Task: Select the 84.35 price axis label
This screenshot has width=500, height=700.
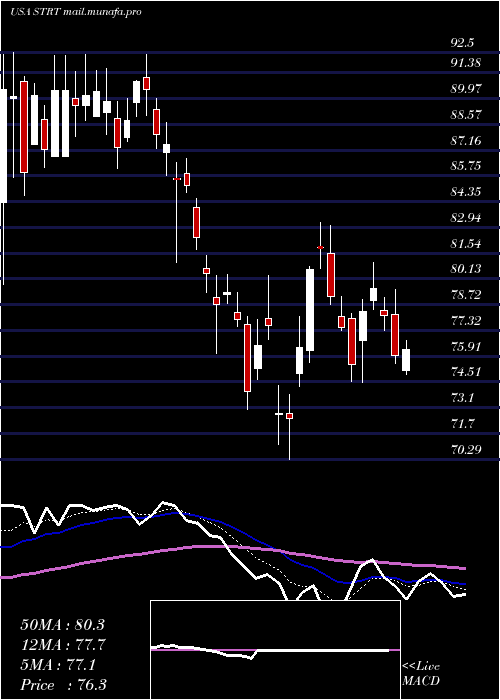Action: point(465,192)
